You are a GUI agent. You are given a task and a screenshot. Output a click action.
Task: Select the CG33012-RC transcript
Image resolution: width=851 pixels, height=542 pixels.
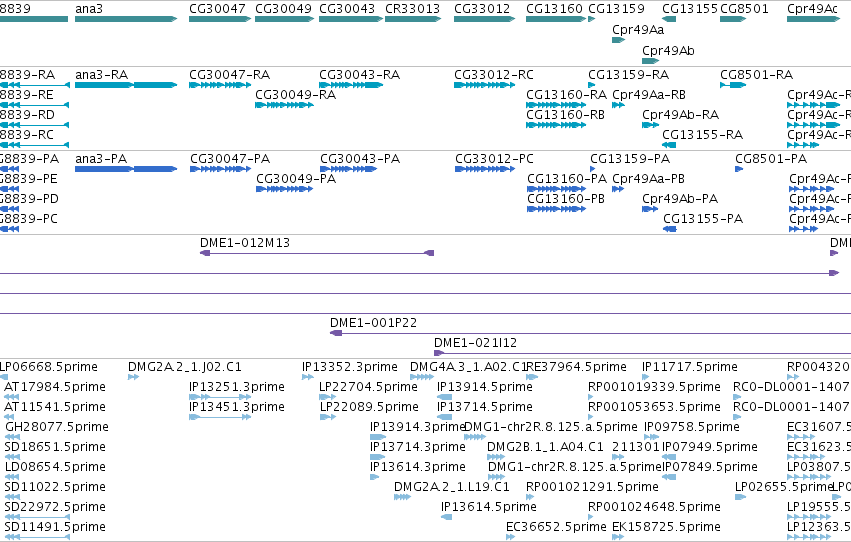(485, 85)
